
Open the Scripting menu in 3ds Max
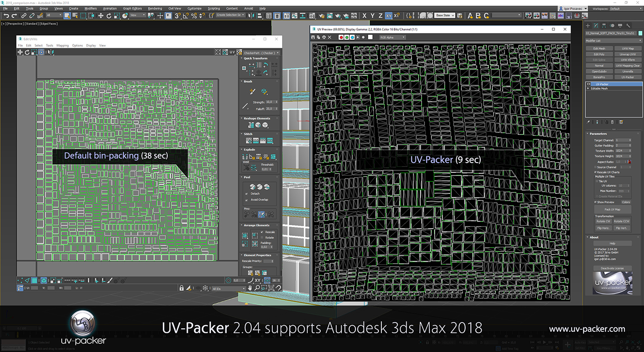(214, 8)
